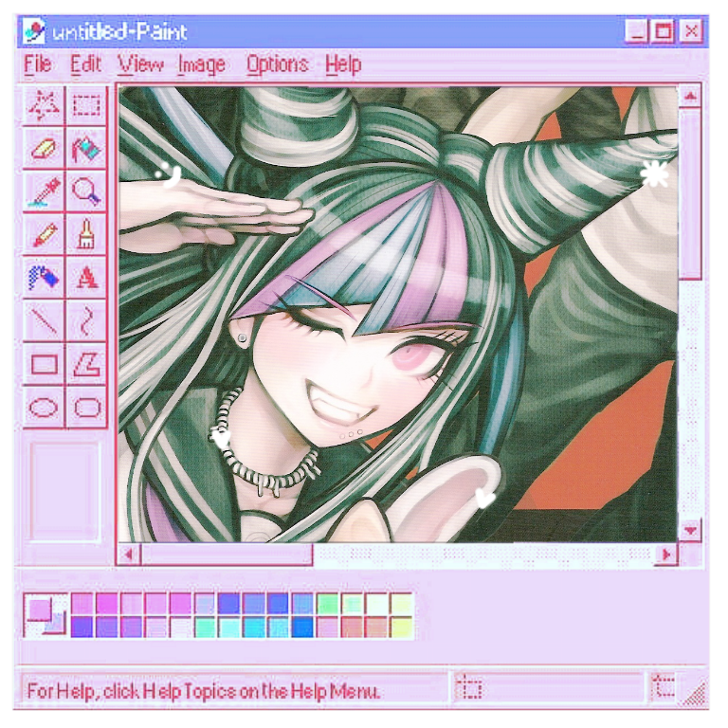Select the Curve tool

click(x=87, y=321)
